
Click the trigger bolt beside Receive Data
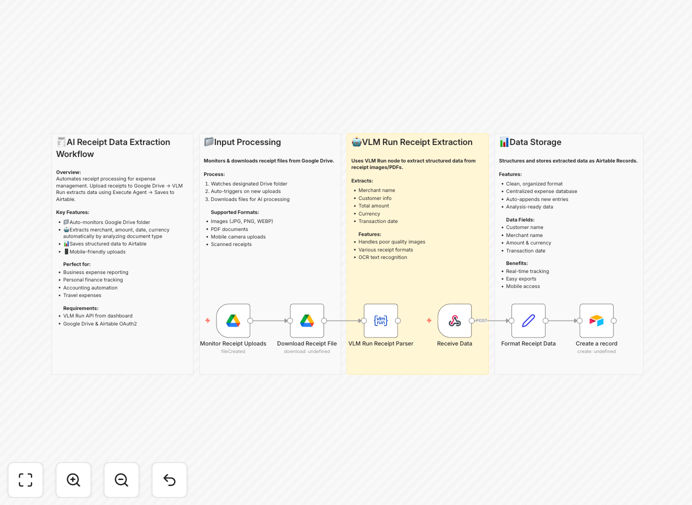click(429, 320)
